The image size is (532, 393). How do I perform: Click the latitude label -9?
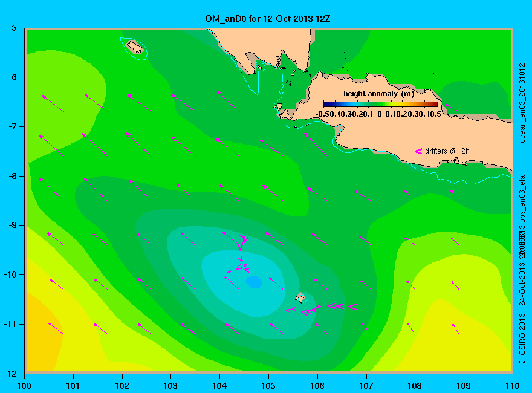tap(12, 226)
